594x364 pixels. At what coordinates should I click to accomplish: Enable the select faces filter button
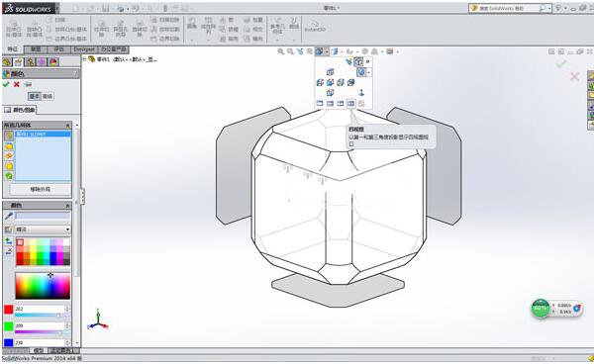(8, 146)
